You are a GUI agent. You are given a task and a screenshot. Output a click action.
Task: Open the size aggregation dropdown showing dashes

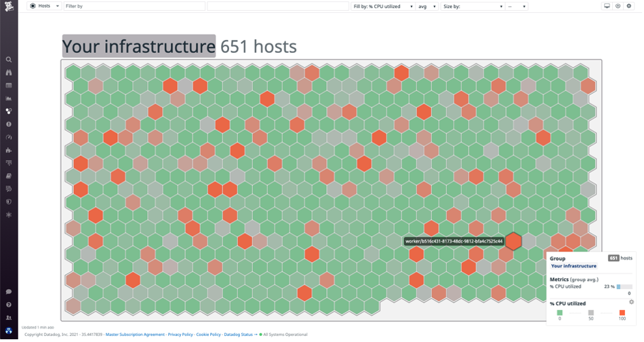click(517, 7)
